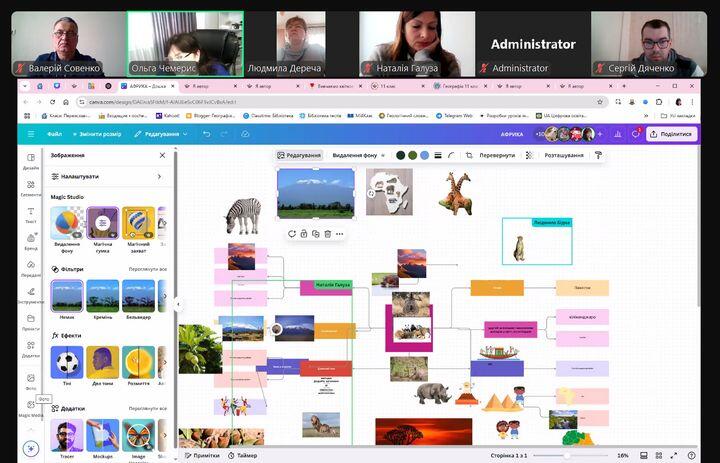
Task: Click the Розташування position button
Action: coord(564,155)
